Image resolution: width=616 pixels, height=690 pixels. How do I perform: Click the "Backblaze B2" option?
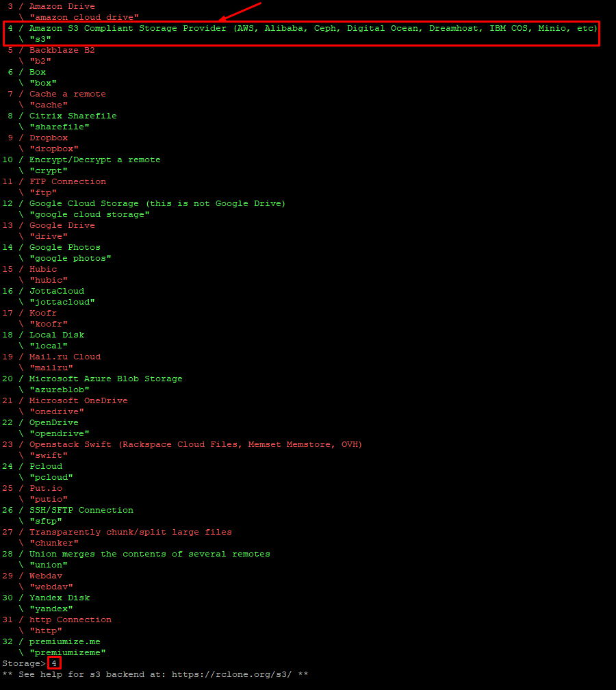[x=62, y=50]
